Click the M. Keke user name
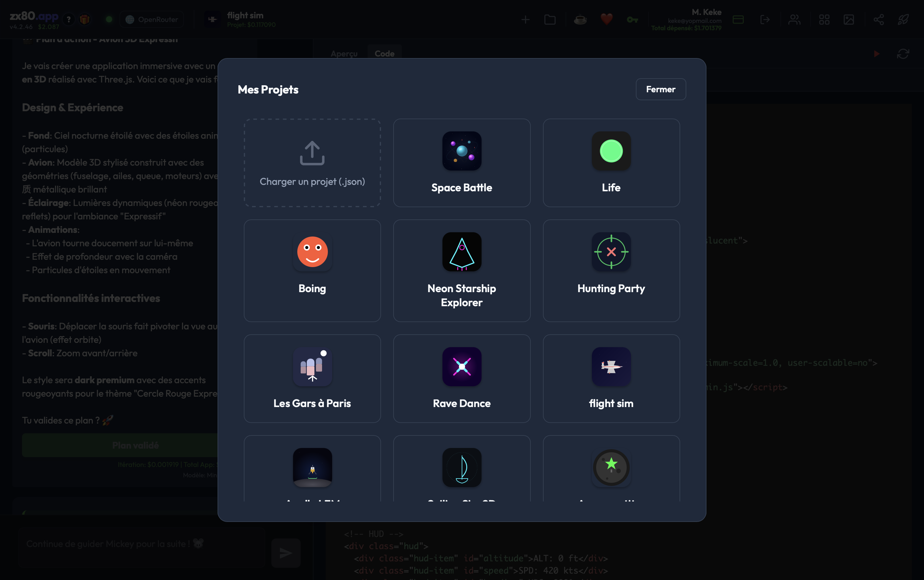This screenshot has height=580, width=924. click(706, 12)
